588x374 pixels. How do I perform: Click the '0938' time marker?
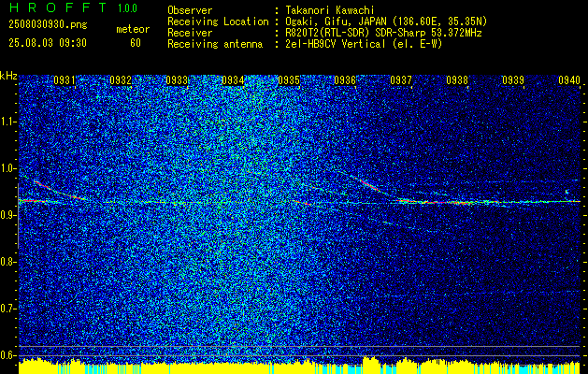457,80
